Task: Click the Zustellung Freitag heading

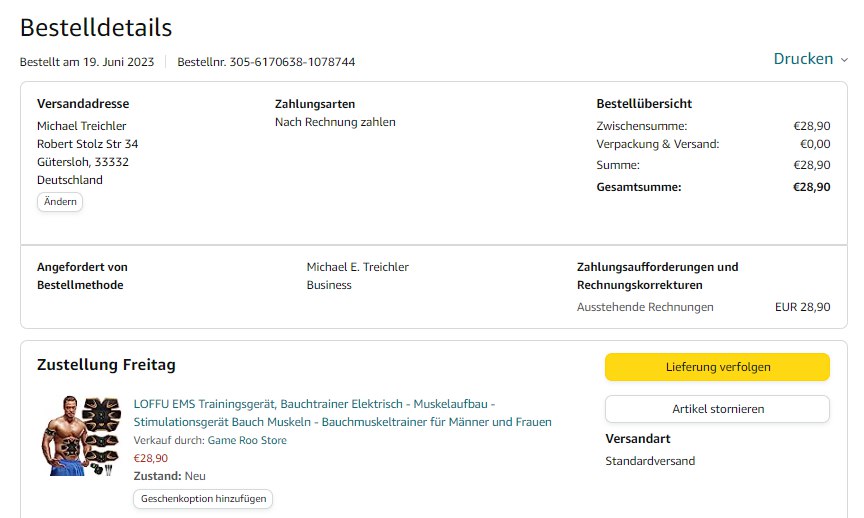Action: tap(106, 365)
